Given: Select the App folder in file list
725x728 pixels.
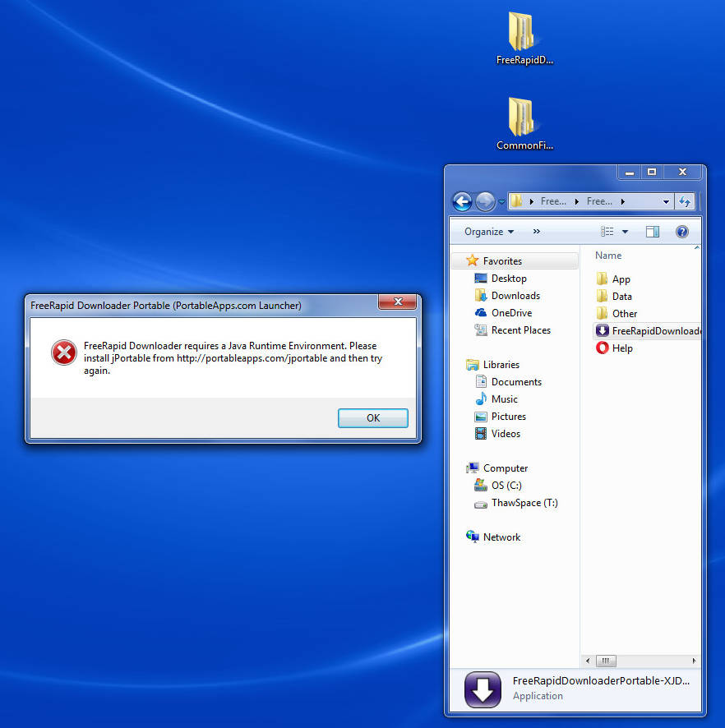Looking at the screenshot, I should (612, 279).
